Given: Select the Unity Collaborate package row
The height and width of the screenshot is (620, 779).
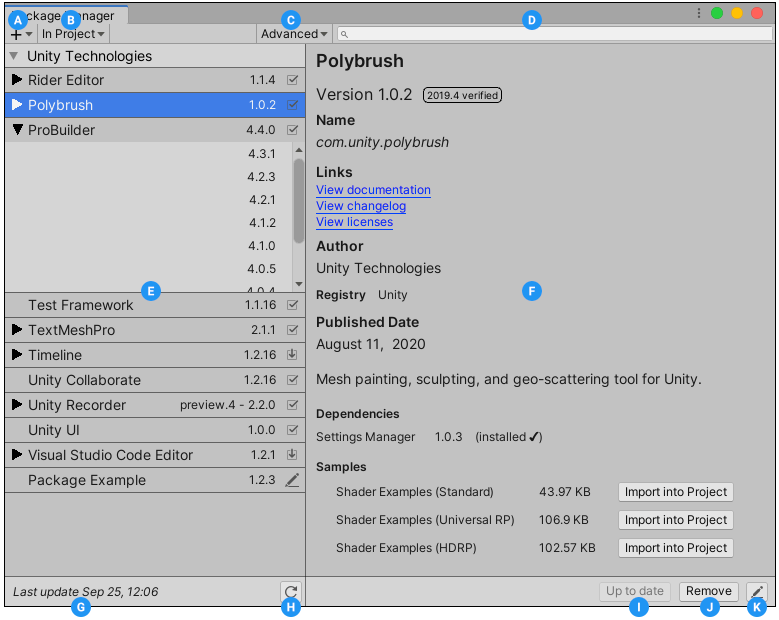Looking at the screenshot, I should pyautogui.click(x=155, y=380).
